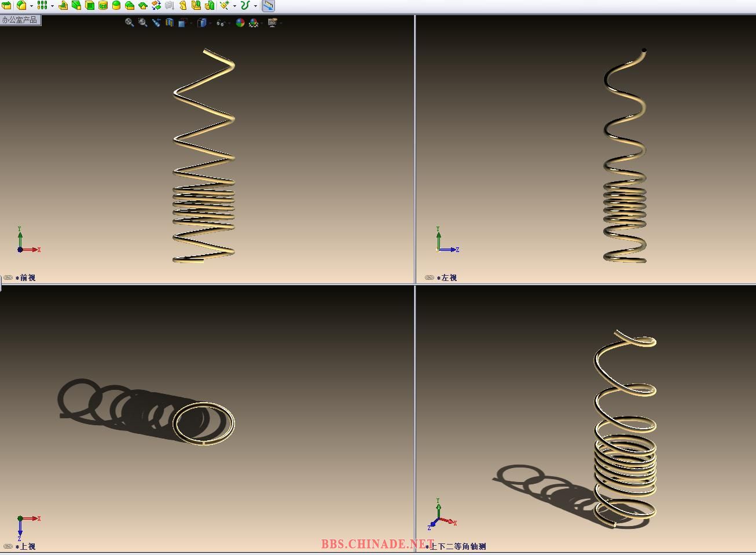Viewport: 756px width, 555px height.
Task: Expand the pattern grid dropdown arrow
Action: pyautogui.click(x=52, y=6)
